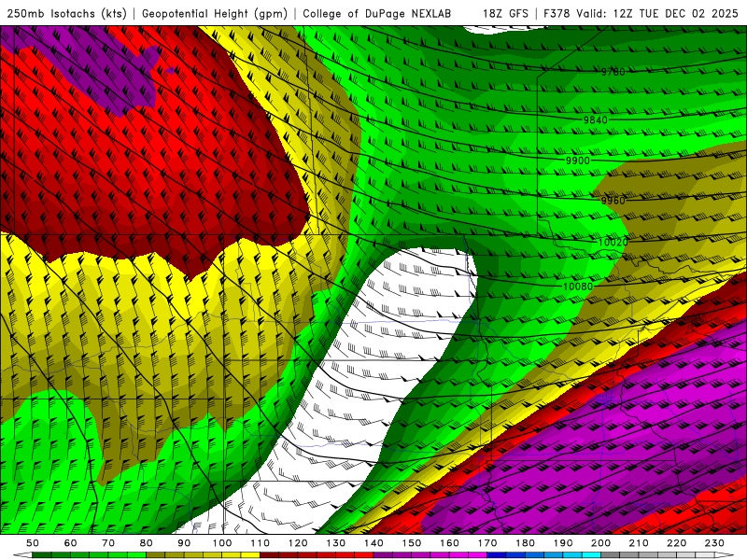
Task: Select the 190 legend value
Action: tap(563, 543)
